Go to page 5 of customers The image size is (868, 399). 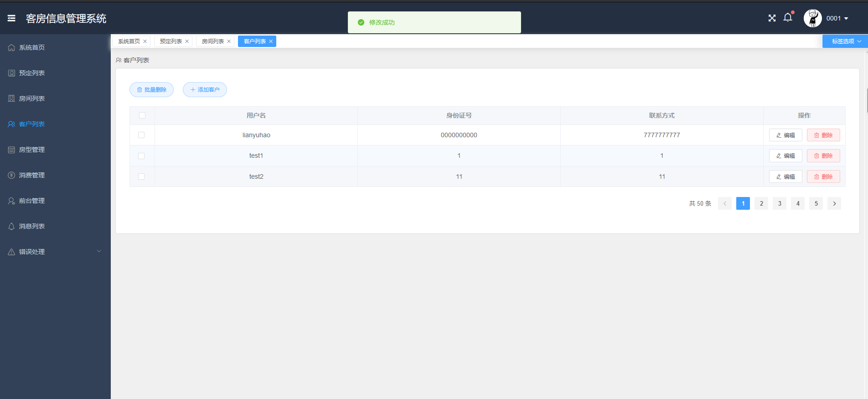click(816, 203)
